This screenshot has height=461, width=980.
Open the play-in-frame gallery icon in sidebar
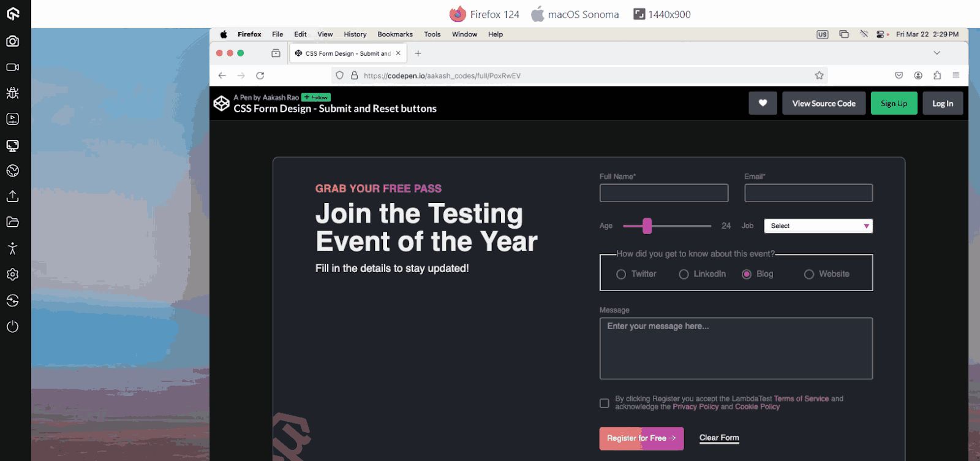[x=13, y=119]
